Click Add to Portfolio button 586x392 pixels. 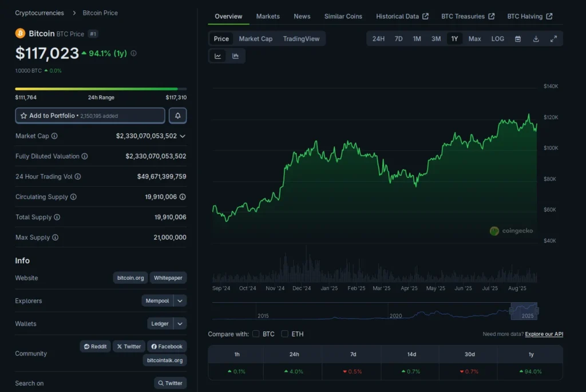point(90,116)
